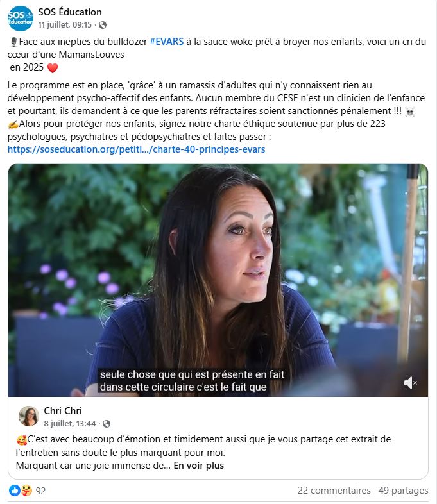
Task: Open the 92 reactions count
Action: 40,491
